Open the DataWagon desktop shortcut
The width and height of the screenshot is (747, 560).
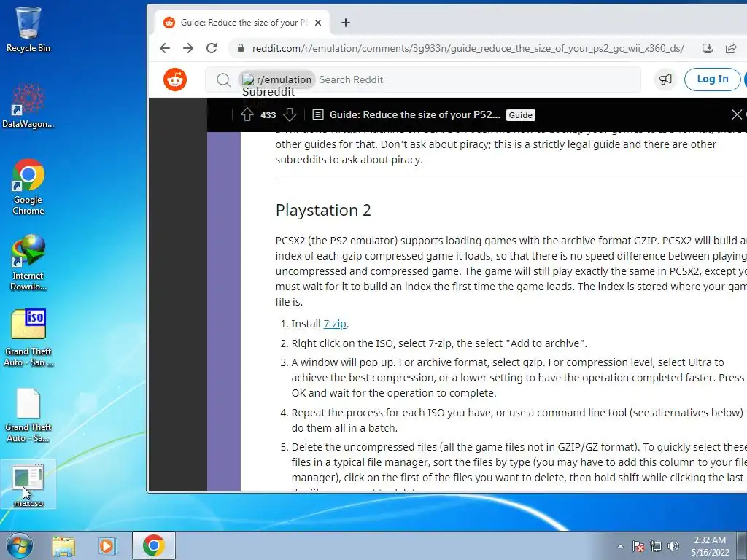click(x=28, y=106)
